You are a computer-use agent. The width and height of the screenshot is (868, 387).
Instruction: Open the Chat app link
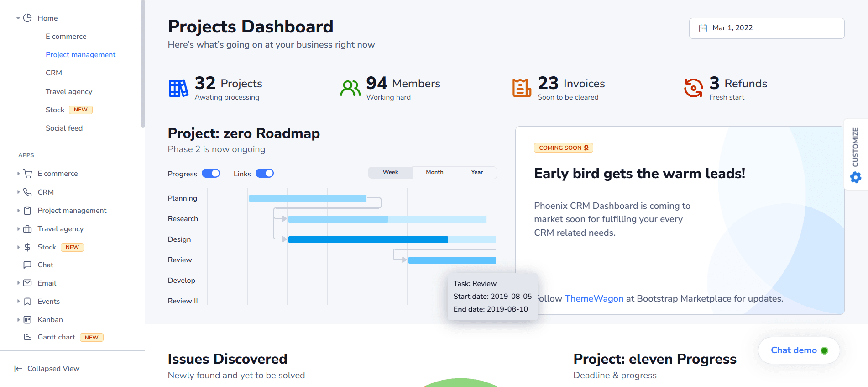[x=45, y=265]
